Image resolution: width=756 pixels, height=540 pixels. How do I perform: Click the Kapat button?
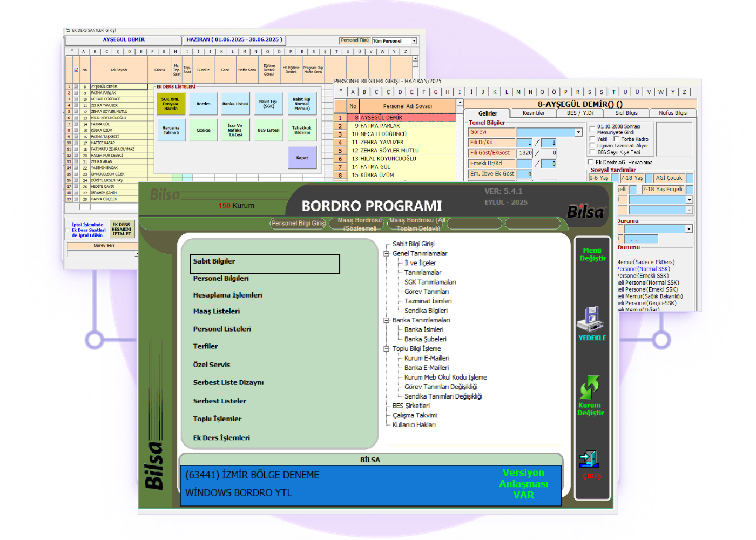[x=302, y=158]
